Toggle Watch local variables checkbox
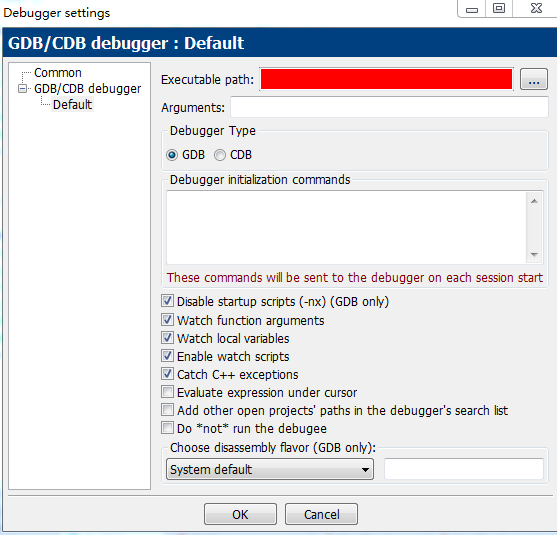Screen dimensions: 557x535 167,338
